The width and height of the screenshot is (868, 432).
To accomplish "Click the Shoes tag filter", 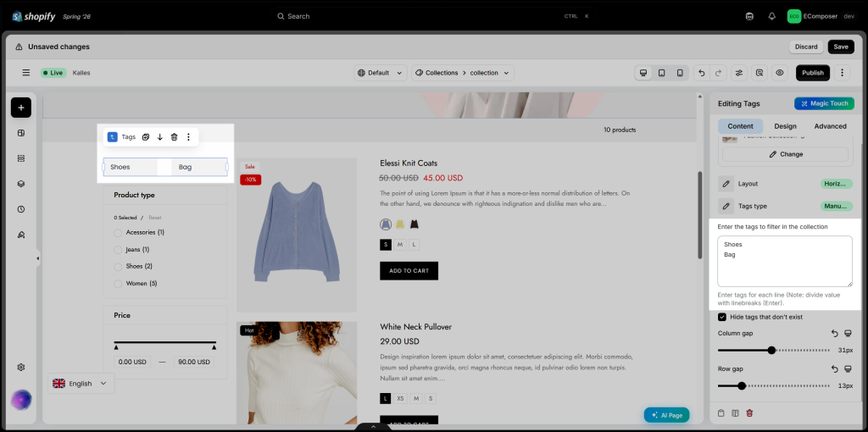I will pos(130,167).
